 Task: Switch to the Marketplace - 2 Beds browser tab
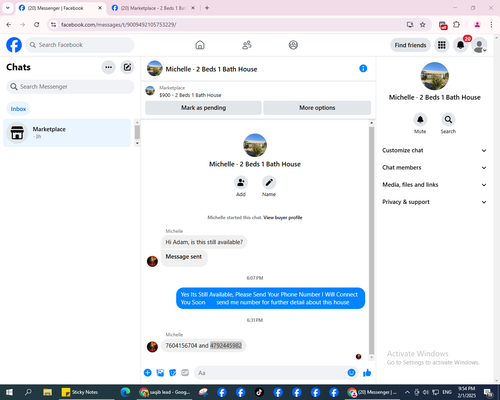tap(153, 8)
